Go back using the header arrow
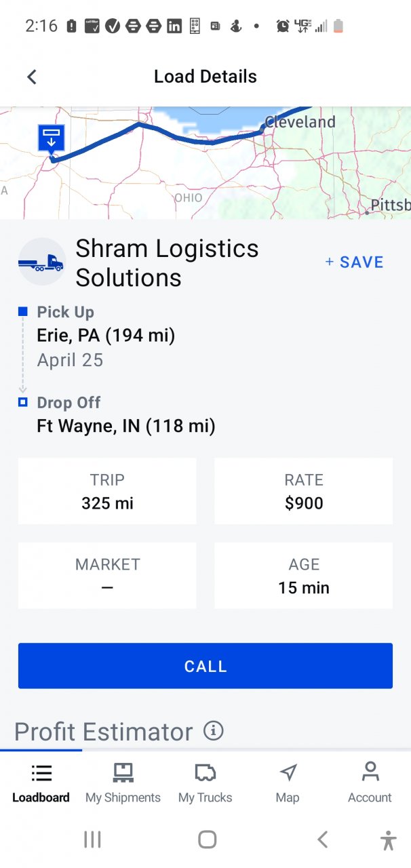411x868 pixels. (x=31, y=77)
